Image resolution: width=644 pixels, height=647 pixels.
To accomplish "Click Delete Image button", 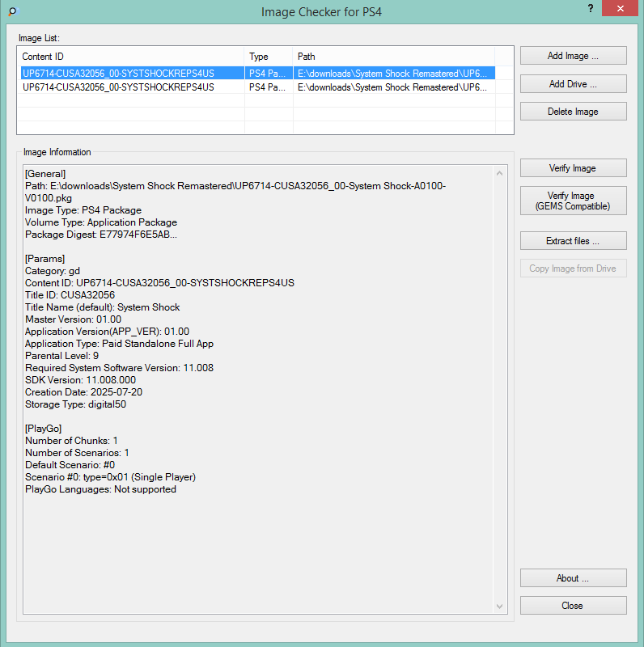I will (x=573, y=112).
